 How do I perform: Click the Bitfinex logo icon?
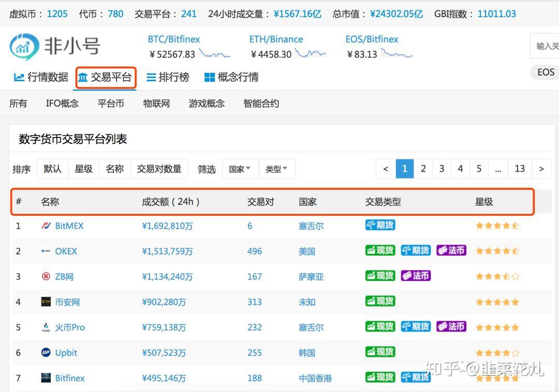coord(46,378)
